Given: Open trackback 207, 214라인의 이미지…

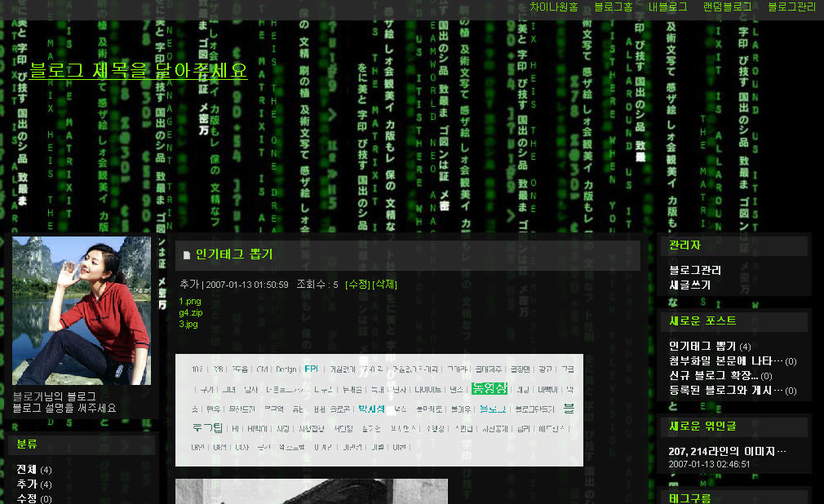Looking at the screenshot, I should (x=727, y=452).
